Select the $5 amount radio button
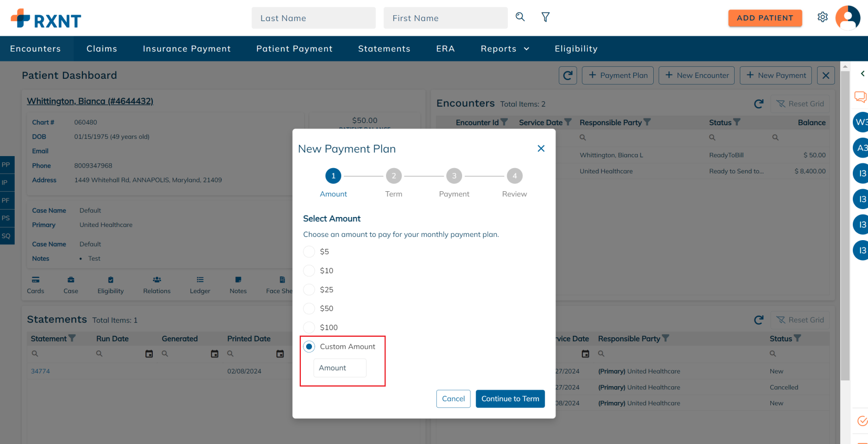The width and height of the screenshot is (868, 444). (309, 252)
